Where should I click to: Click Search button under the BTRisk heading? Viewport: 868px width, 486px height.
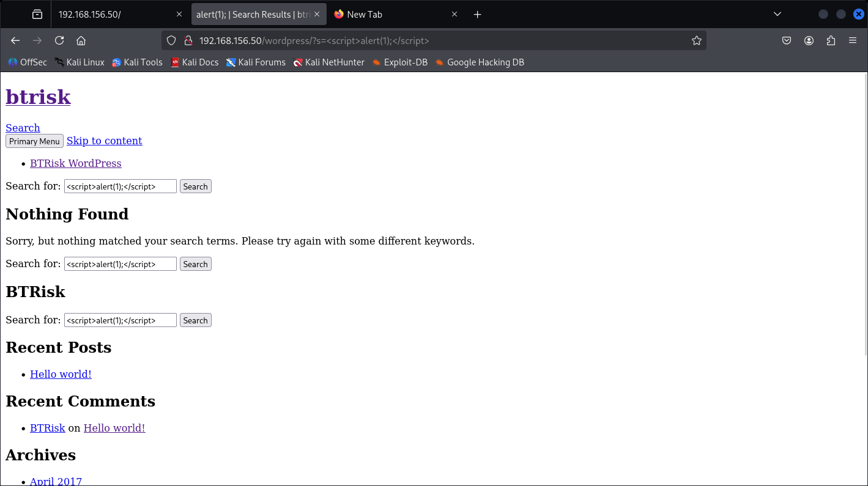tap(196, 320)
